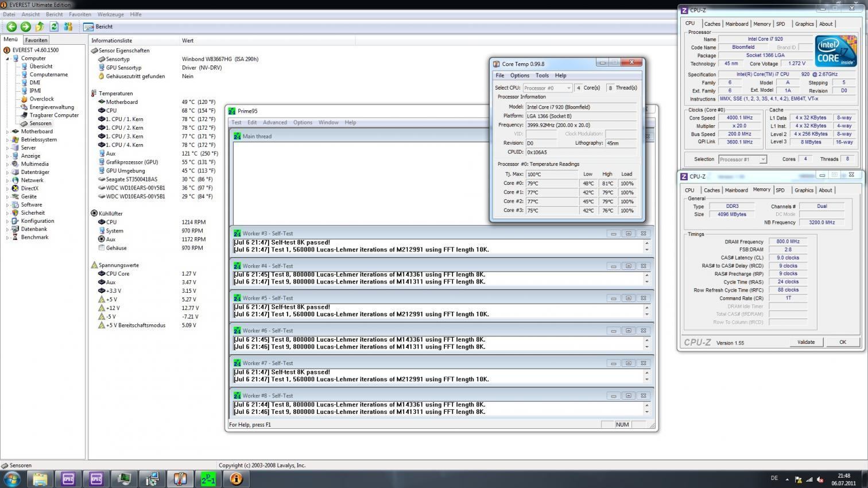868x488 pixels.
Task: Open the DMI tree entry
Action: (x=34, y=82)
